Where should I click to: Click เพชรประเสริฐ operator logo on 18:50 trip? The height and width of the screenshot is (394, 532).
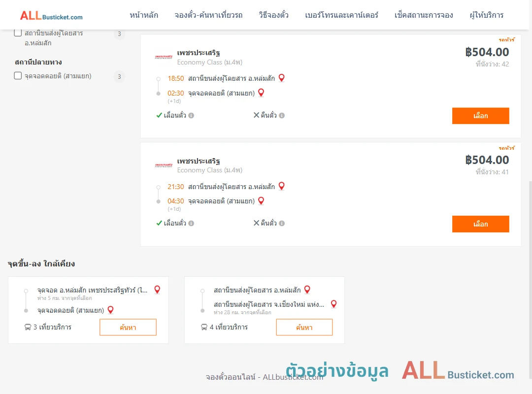pyautogui.click(x=164, y=57)
